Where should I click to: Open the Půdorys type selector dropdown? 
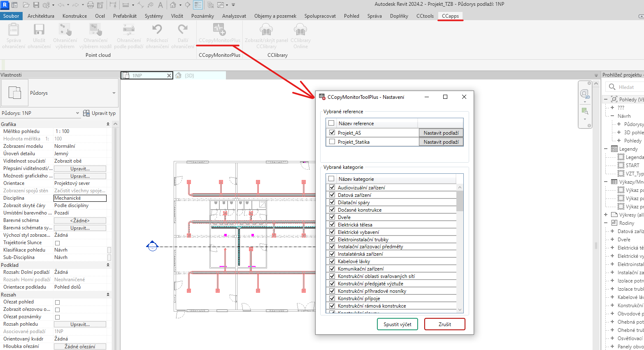114,93
